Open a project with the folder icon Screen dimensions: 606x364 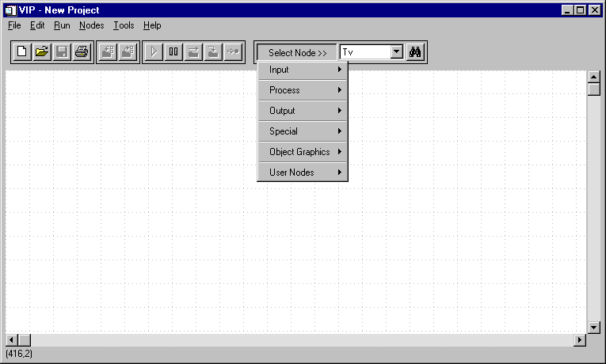(42, 52)
